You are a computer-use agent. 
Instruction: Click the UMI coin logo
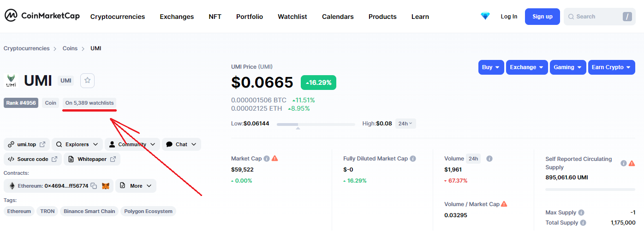coord(11,81)
